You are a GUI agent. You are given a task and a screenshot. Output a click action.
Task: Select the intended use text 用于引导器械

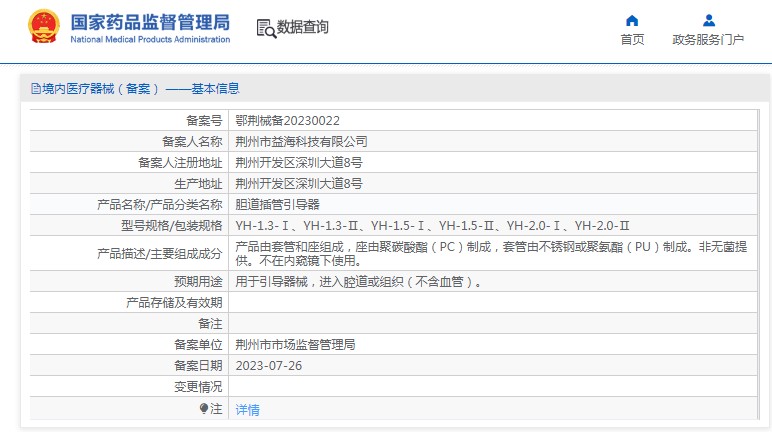point(359,282)
